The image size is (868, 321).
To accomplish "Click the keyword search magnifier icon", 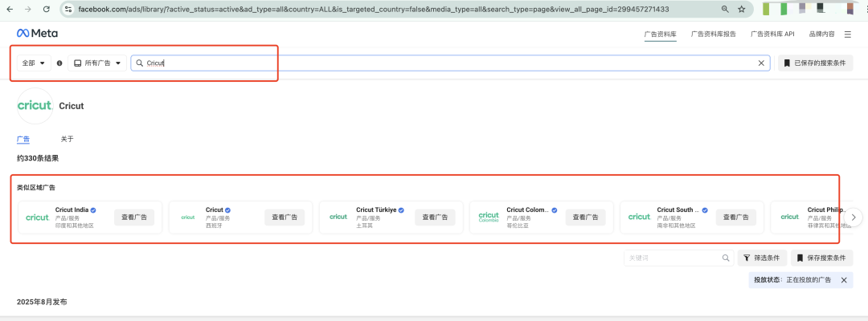I will [x=726, y=258].
